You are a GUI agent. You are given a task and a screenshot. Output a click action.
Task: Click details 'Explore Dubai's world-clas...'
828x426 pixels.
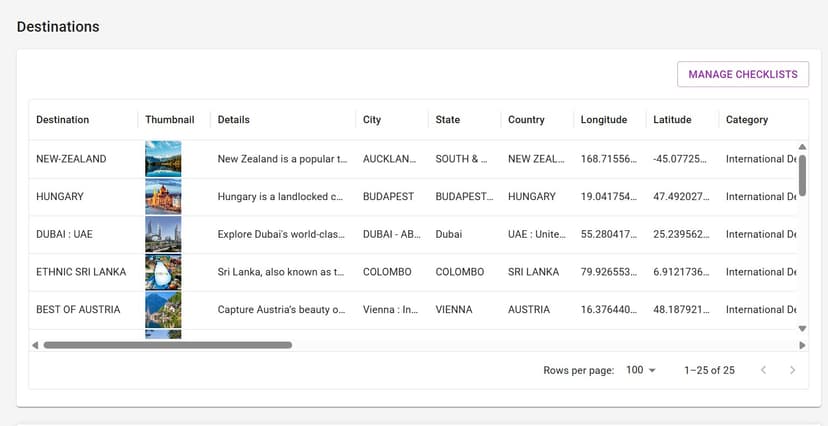(x=281, y=234)
